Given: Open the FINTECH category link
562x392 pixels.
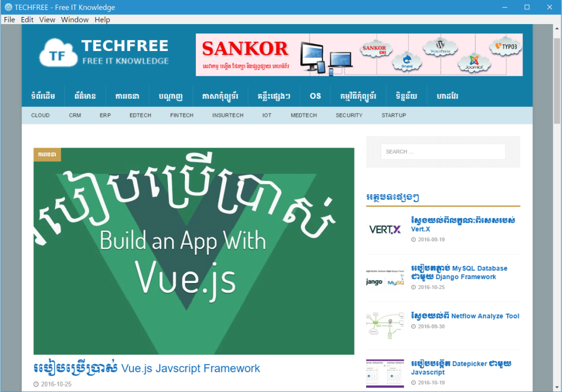Looking at the screenshot, I should tap(182, 115).
